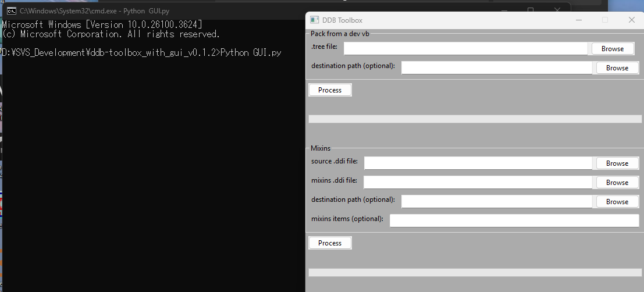
Task: Click the DDB Toolbox window icon
Action: [314, 20]
